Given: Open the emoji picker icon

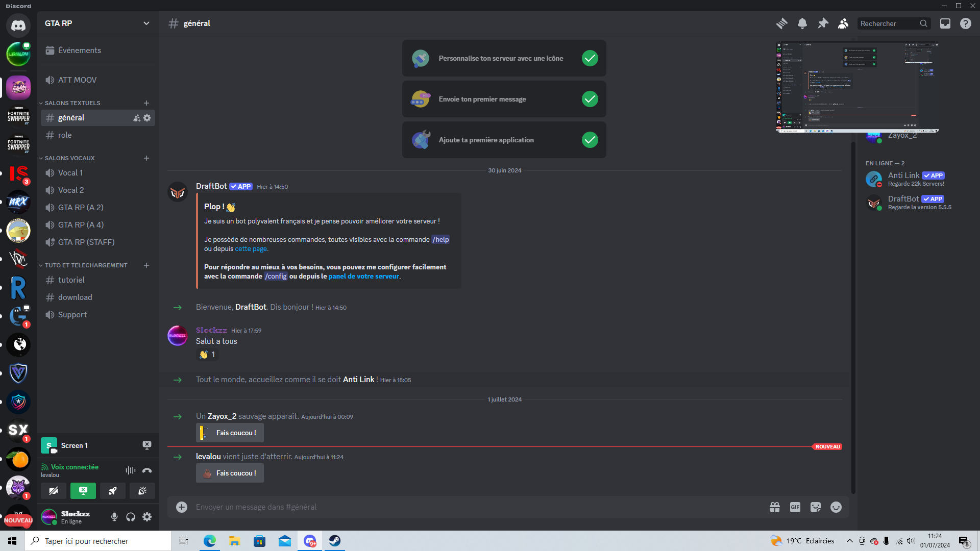Looking at the screenshot, I should (836, 507).
